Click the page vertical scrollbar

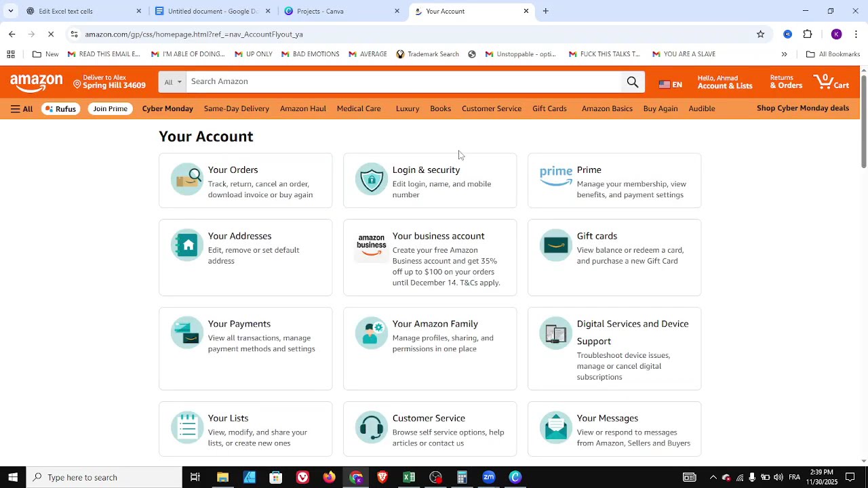pyautogui.click(x=863, y=122)
